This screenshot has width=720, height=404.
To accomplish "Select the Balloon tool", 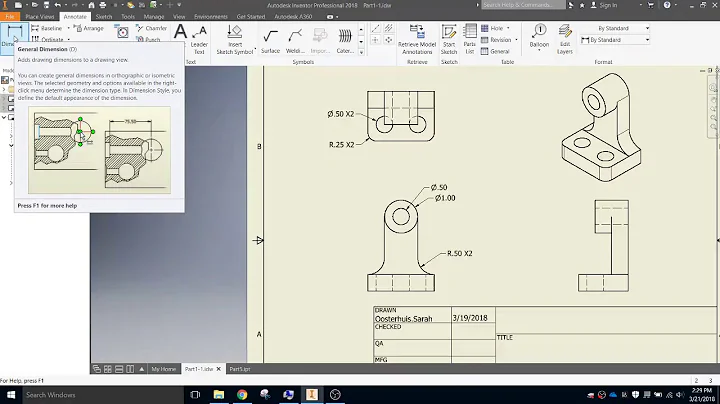I will pyautogui.click(x=539, y=35).
